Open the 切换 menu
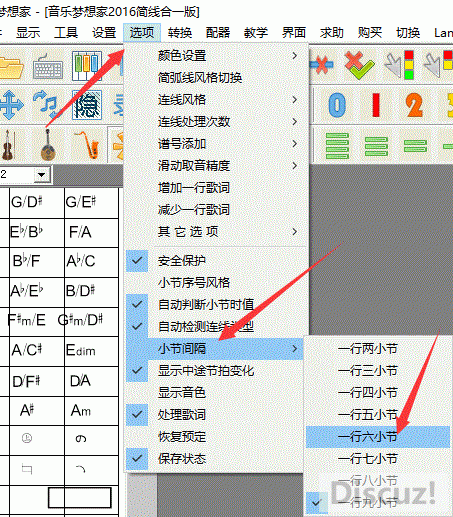 click(408, 33)
